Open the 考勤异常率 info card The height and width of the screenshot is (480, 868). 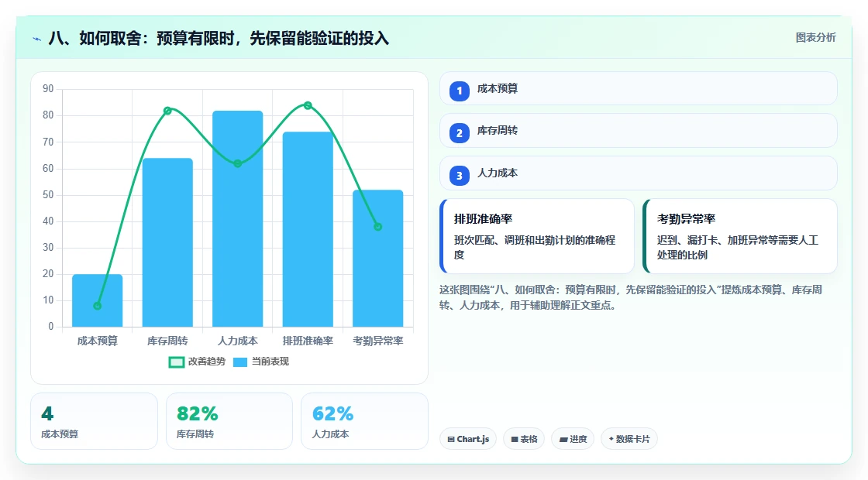(740, 236)
